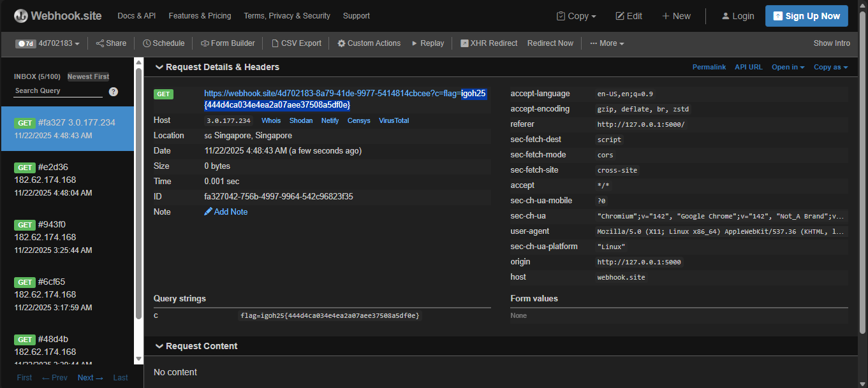The height and width of the screenshot is (388, 868).
Task: Click the Webhook.site logo icon
Action: pos(21,16)
